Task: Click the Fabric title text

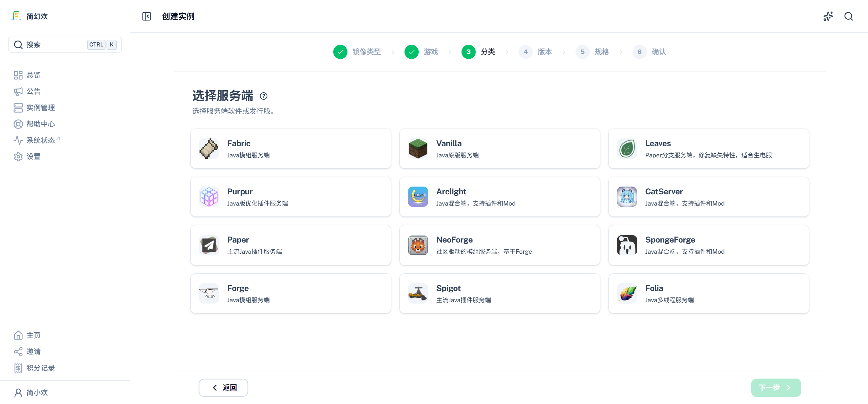Action: click(239, 143)
